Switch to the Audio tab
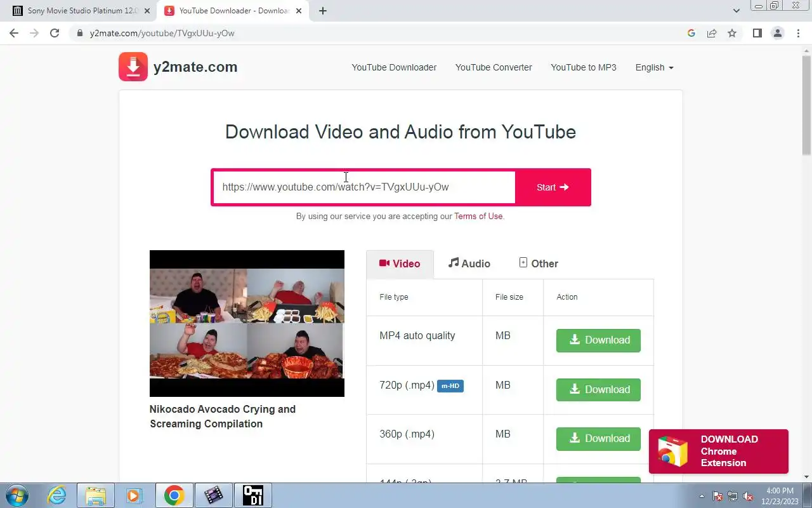 coord(469,264)
